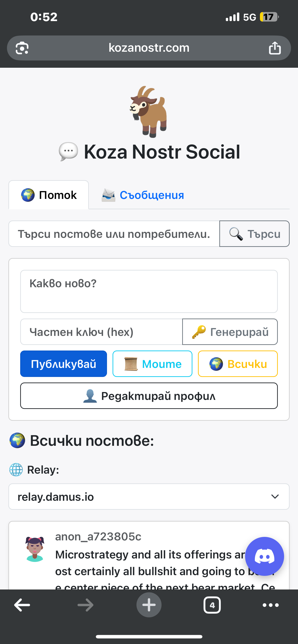Open the browser share icon

[275, 48]
